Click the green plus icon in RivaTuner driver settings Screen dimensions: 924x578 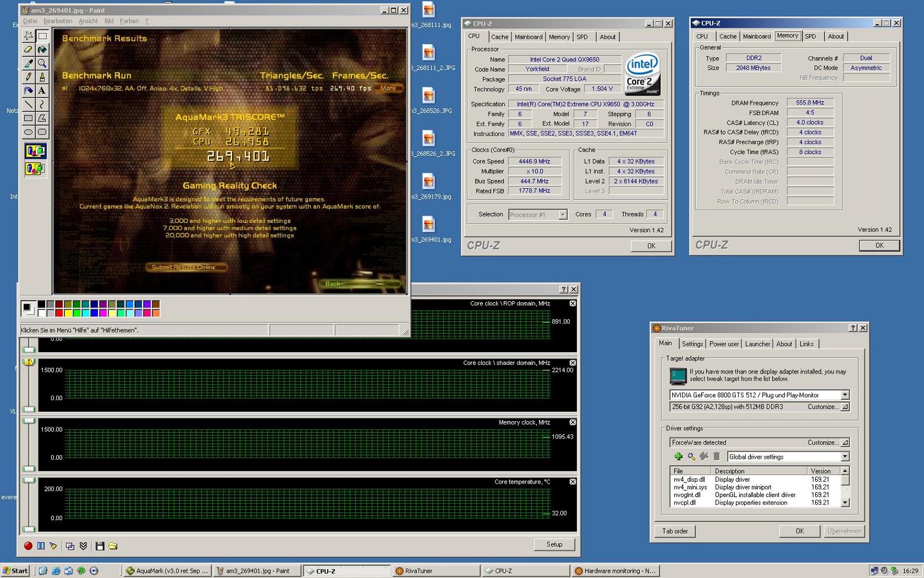coord(679,456)
